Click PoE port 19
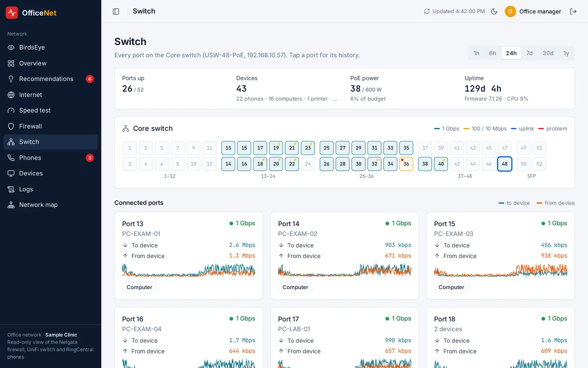The width and height of the screenshot is (588, 368). point(276,148)
